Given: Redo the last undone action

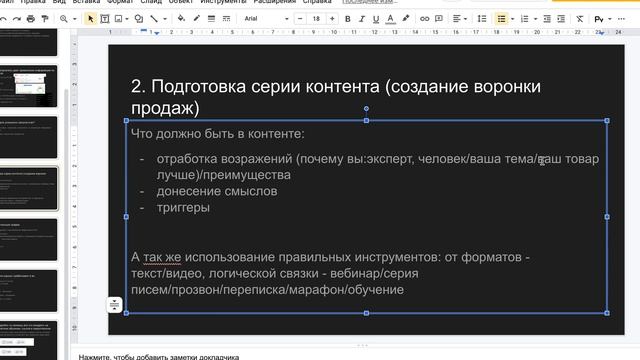Looking at the screenshot, I should click(17, 19).
